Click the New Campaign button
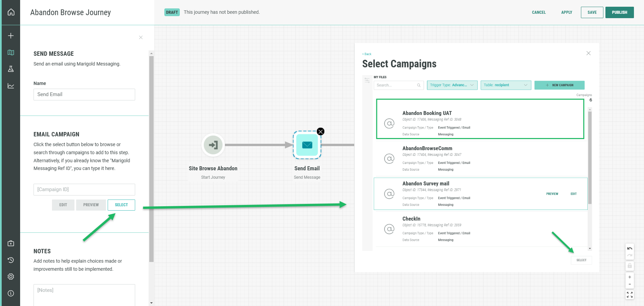The height and width of the screenshot is (306, 644). coord(559,85)
